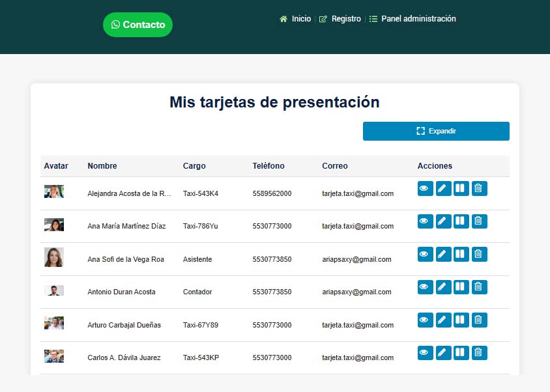The image size is (550, 392).
Task: Click the pencil icon for Arturo Carbajal Dueñas
Action: [443, 320]
